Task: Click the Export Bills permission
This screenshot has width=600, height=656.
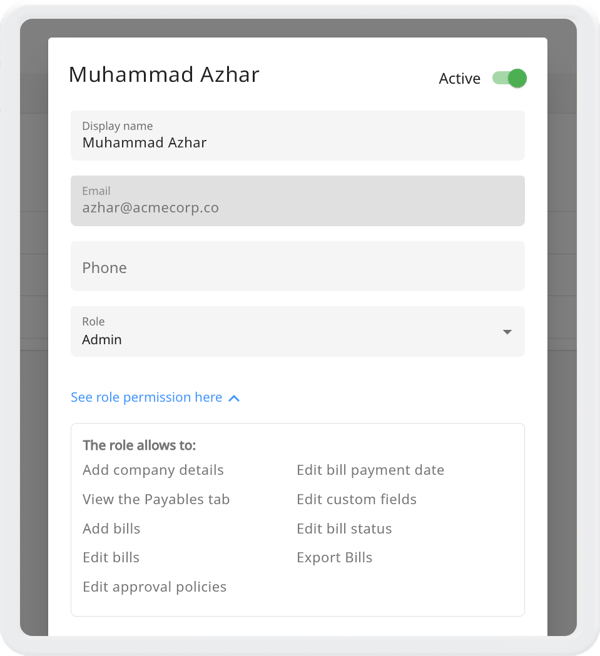Action: click(334, 558)
